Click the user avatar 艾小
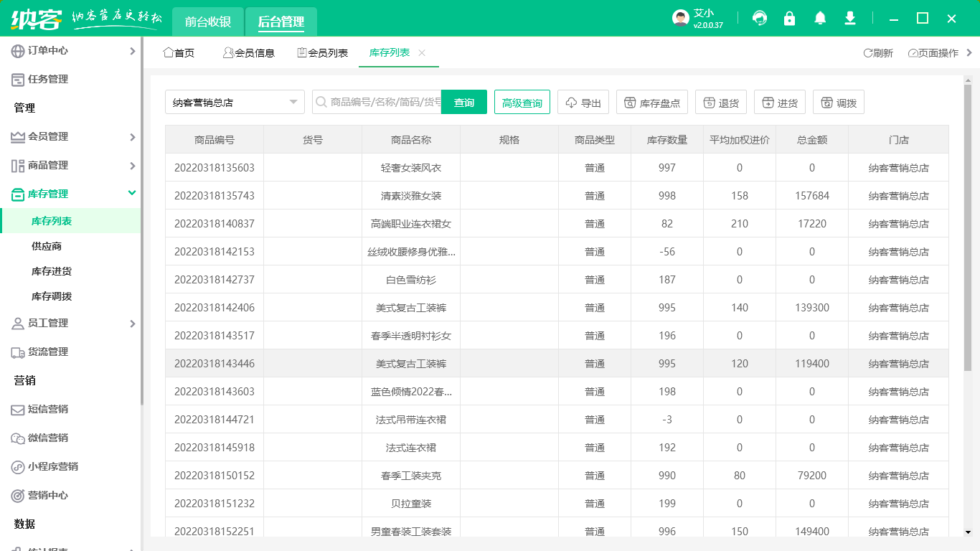980x551 pixels. [x=681, y=18]
